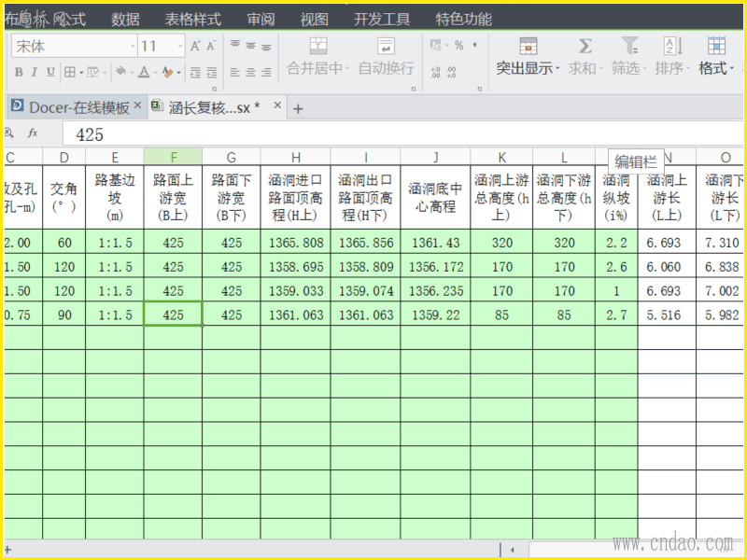Screen dimensions: 747x560
Task: Select cell with value 1365.808
Action: [x=295, y=243]
